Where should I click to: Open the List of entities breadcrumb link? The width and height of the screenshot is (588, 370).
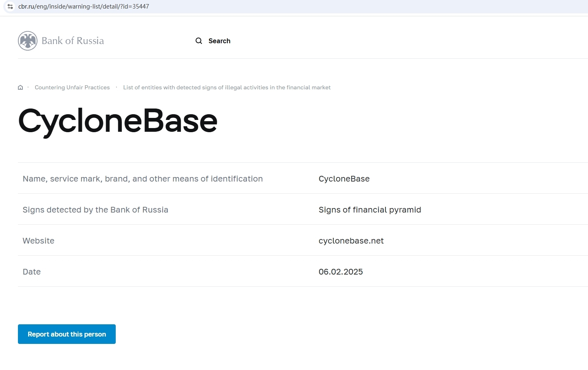(x=227, y=87)
